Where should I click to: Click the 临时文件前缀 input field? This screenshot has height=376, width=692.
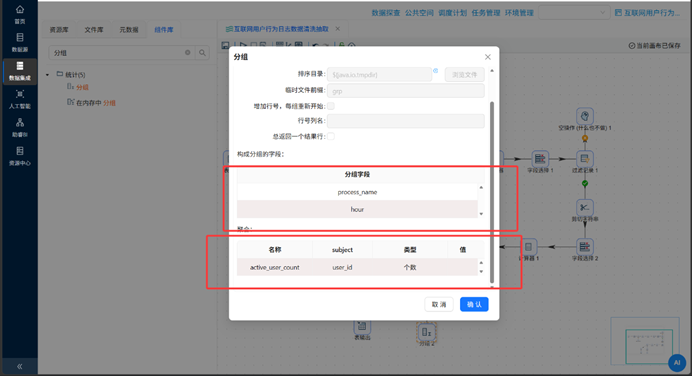tap(406, 91)
